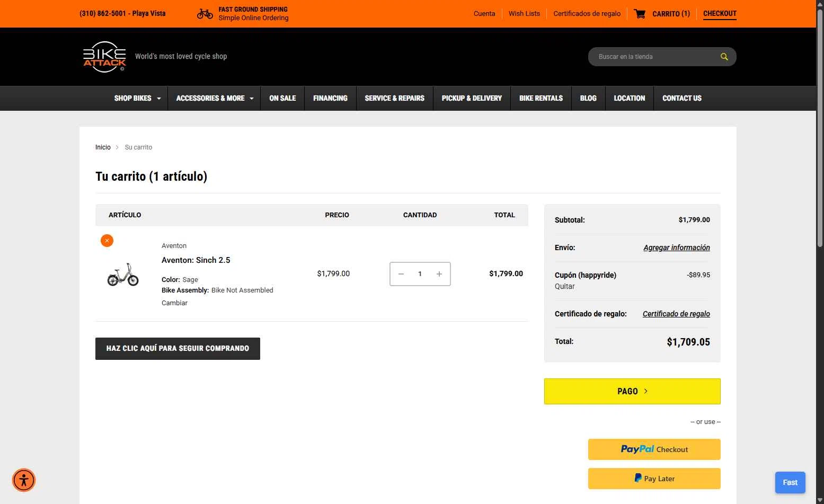This screenshot has width=824, height=504.
Task: Click Agregar información for shipping
Action: click(x=677, y=247)
